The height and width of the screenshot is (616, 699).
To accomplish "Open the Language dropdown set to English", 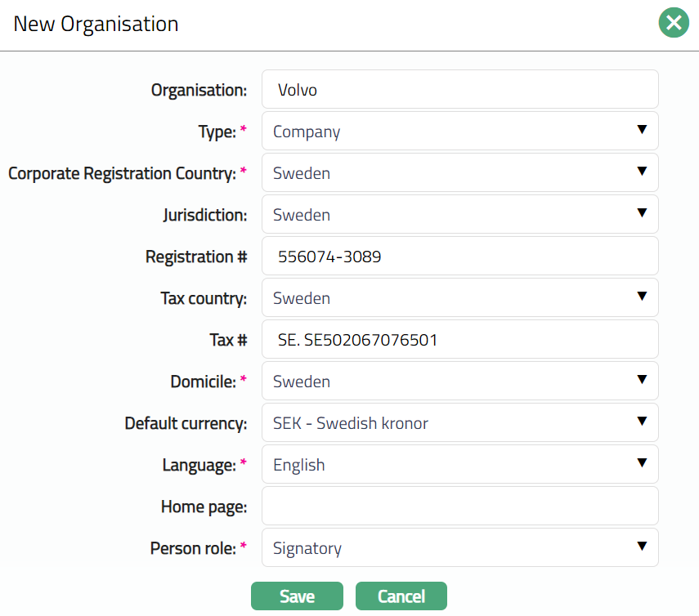I will 459,465.
